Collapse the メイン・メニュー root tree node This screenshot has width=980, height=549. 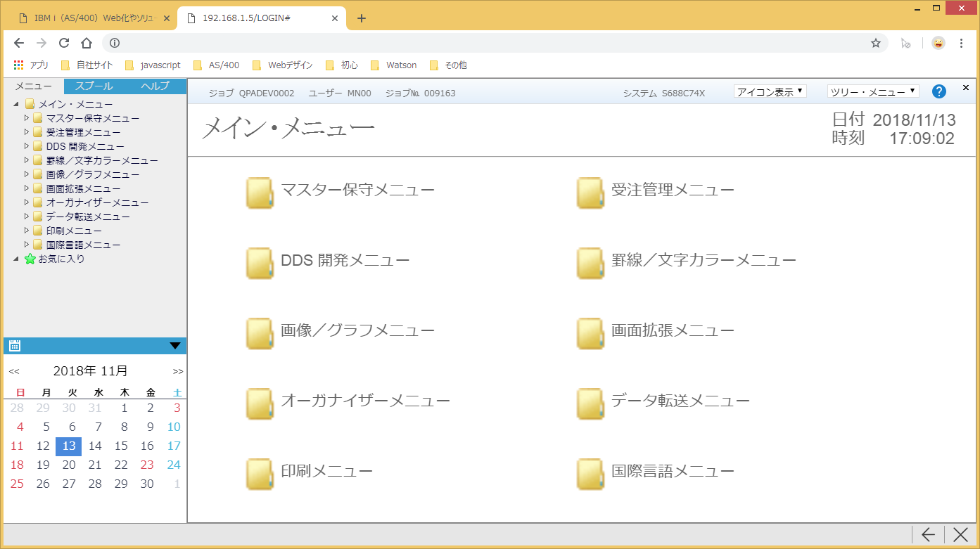pyautogui.click(x=16, y=104)
